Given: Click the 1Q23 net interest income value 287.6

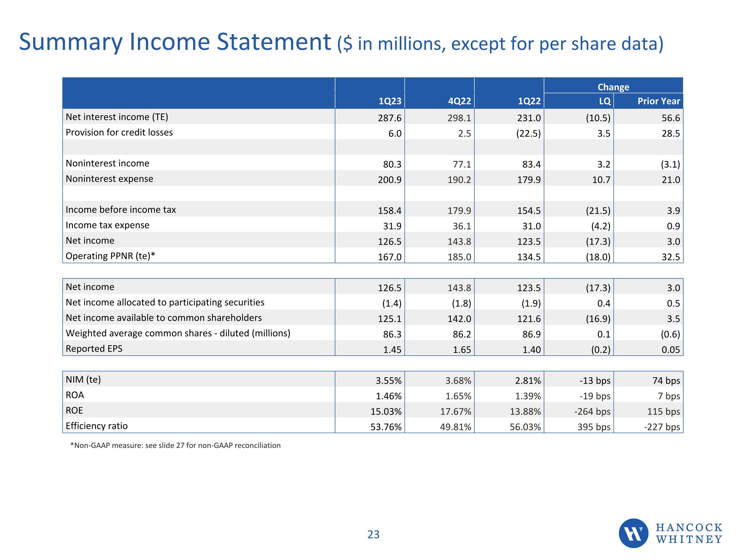Looking at the screenshot, I should point(390,118).
